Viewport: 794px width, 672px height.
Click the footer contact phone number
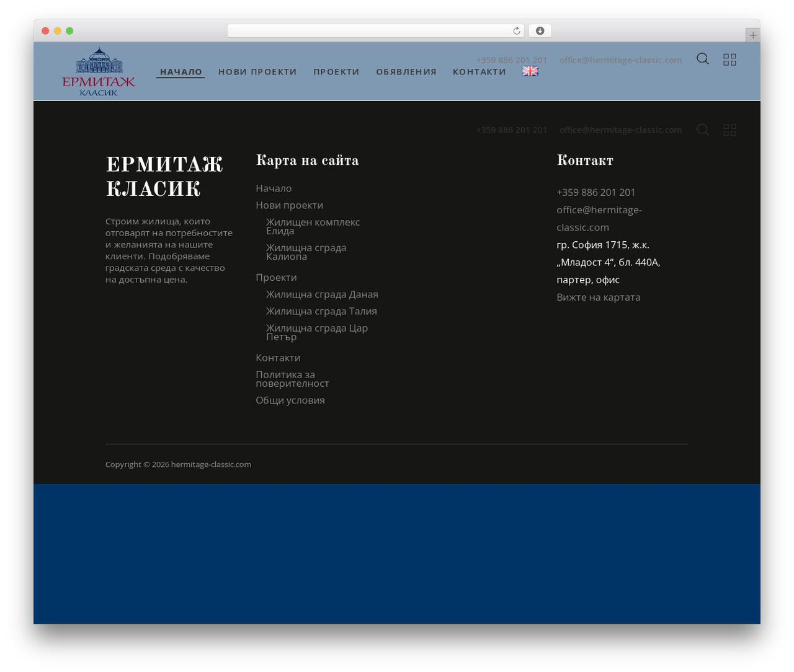[595, 192]
